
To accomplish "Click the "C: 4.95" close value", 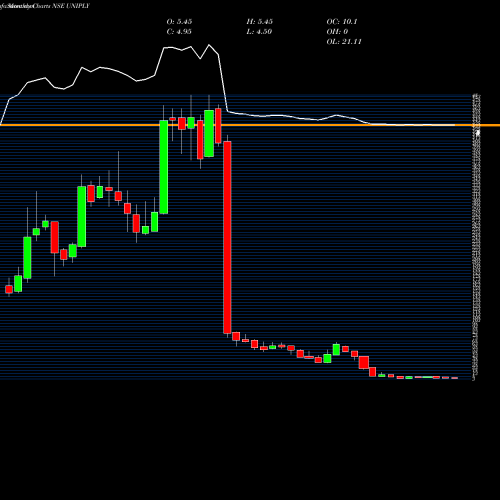I will pyautogui.click(x=179, y=32).
